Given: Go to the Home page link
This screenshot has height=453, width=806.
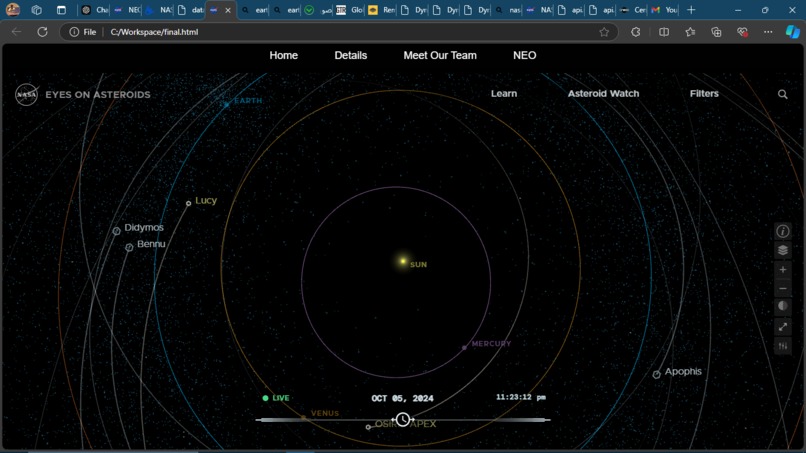Looking at the screenshot, I should click(284, 56).
